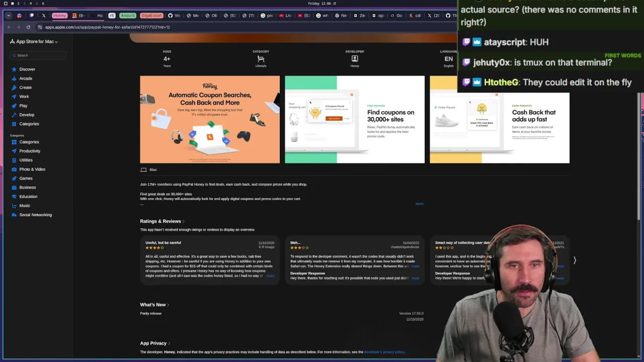Go to the Create section
The height and width of the screenshot is (362, 644).
click(x=25, y=87)
